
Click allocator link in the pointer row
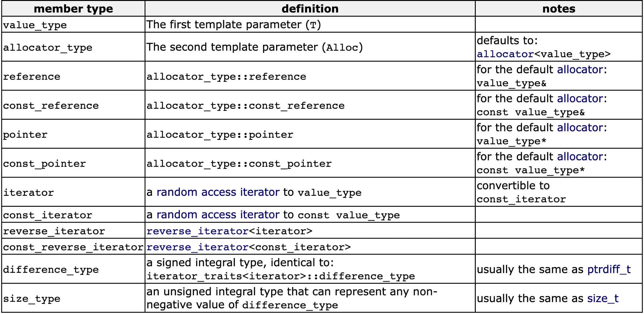click(580, 128)
